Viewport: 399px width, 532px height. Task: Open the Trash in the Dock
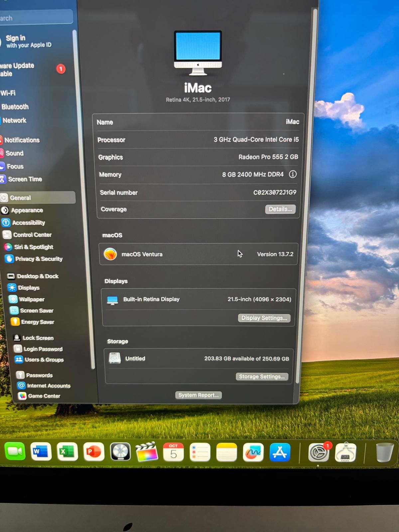[385, 453]
